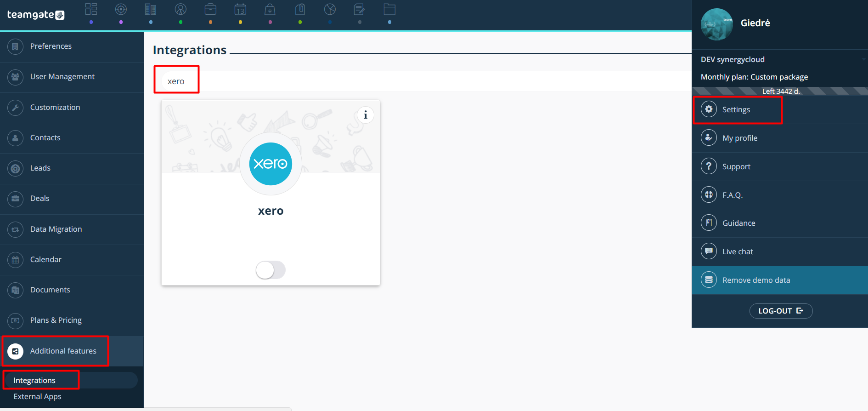Click the Monthly plan: Custom package text
This screenshot has height=411, width=868.
[x=754, y=77]
